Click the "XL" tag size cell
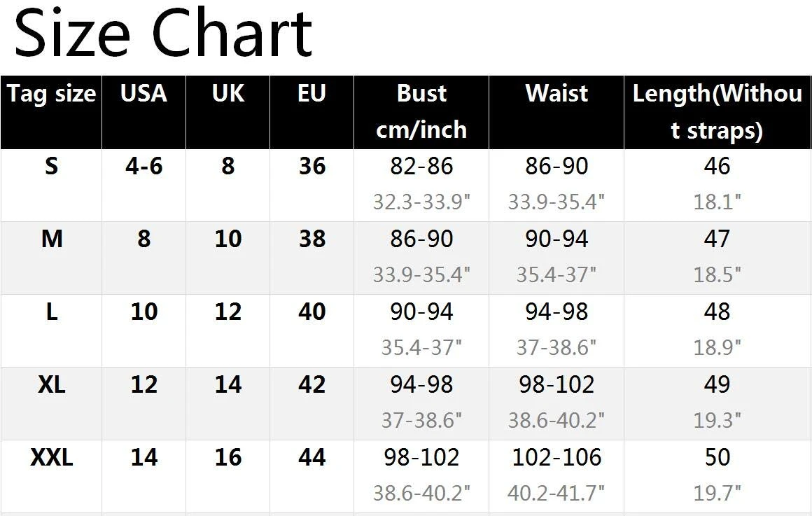This screenshot has width=812, height=516. 51,385
